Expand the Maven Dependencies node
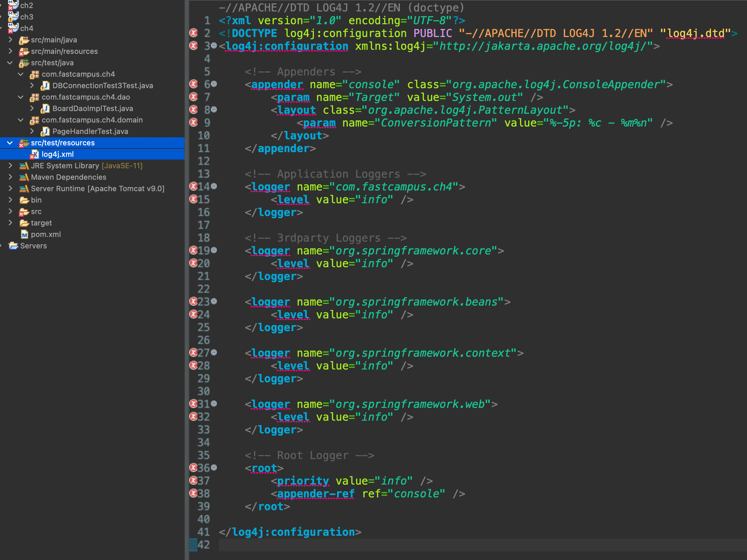The image size is (747, 560). [10, 177]
